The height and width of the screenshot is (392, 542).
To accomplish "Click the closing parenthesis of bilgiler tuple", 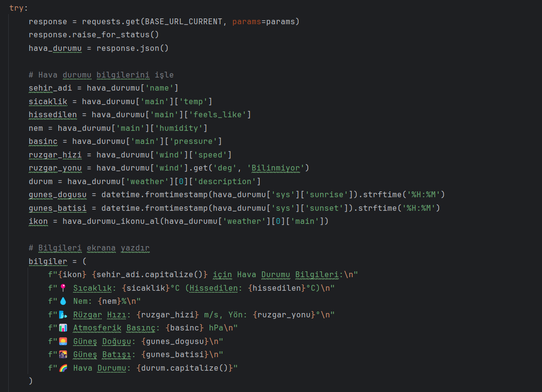I will (x=31, y=381).
